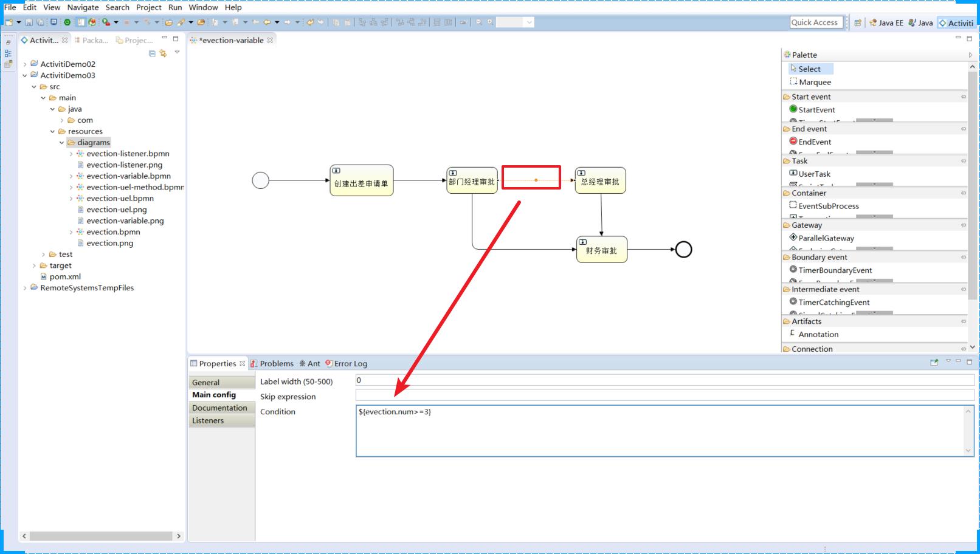Click the Open Perspective icon
Image resolution: width=980 pixels, height=554 pixels.
click(857, 23)
